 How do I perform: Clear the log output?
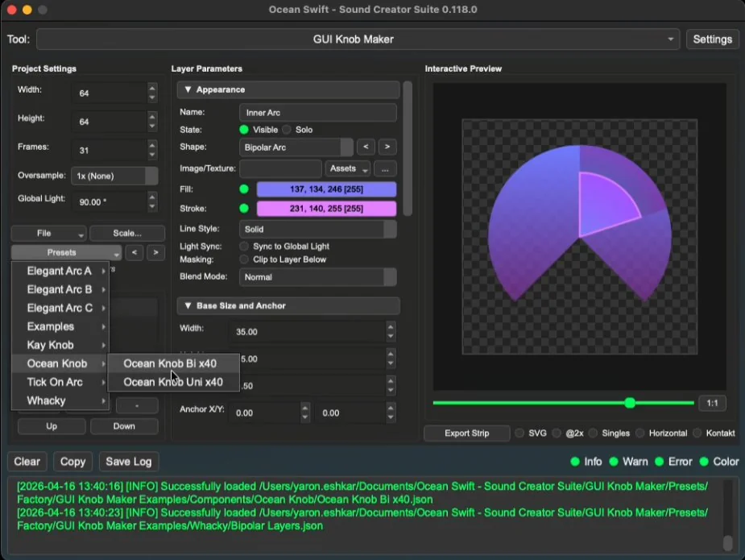[27, 462]
